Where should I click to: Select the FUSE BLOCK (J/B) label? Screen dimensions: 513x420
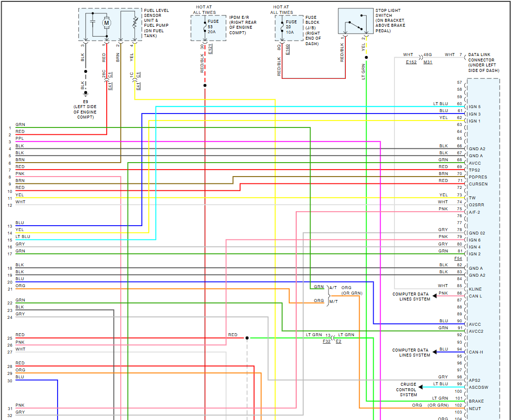pos(313,30)
